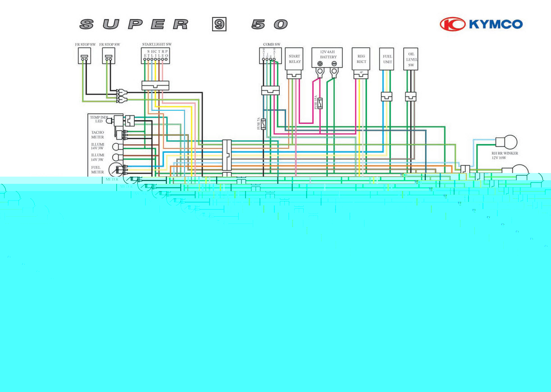The image size is (551, 392).
Task: Click the leftmost FR Stop SW box
Action: pos(84,56)
